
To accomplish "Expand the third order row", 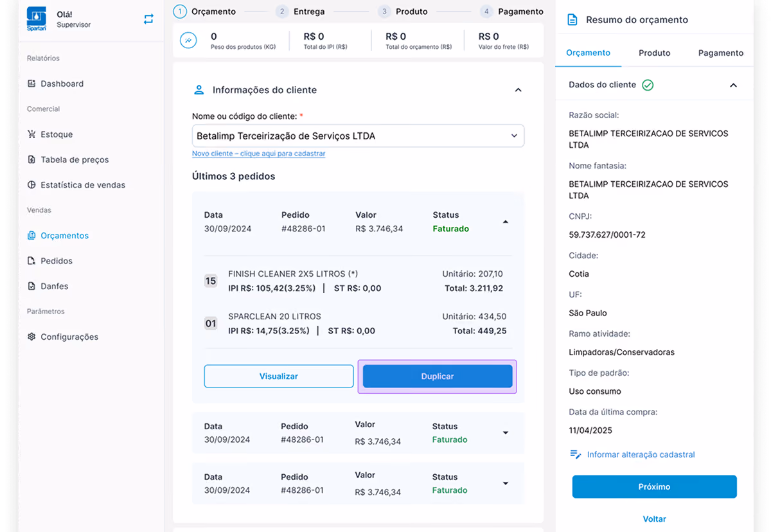I will click(x=506, y=483).
